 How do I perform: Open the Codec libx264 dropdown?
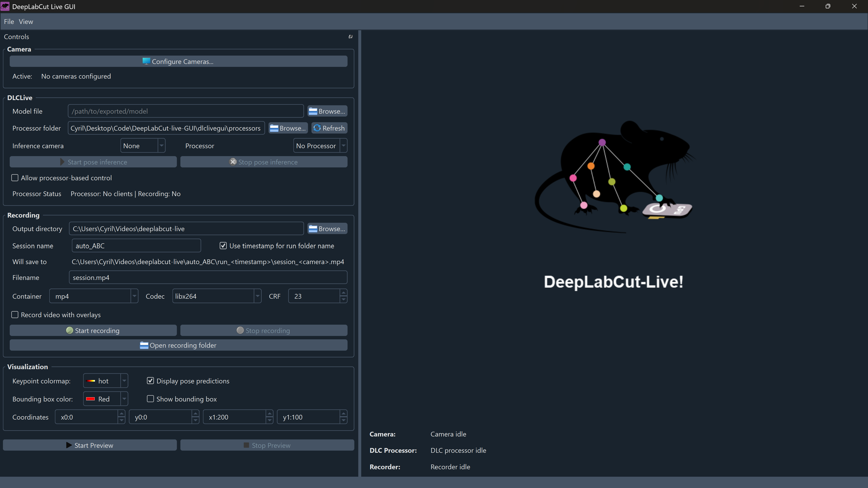coord(217,296)
